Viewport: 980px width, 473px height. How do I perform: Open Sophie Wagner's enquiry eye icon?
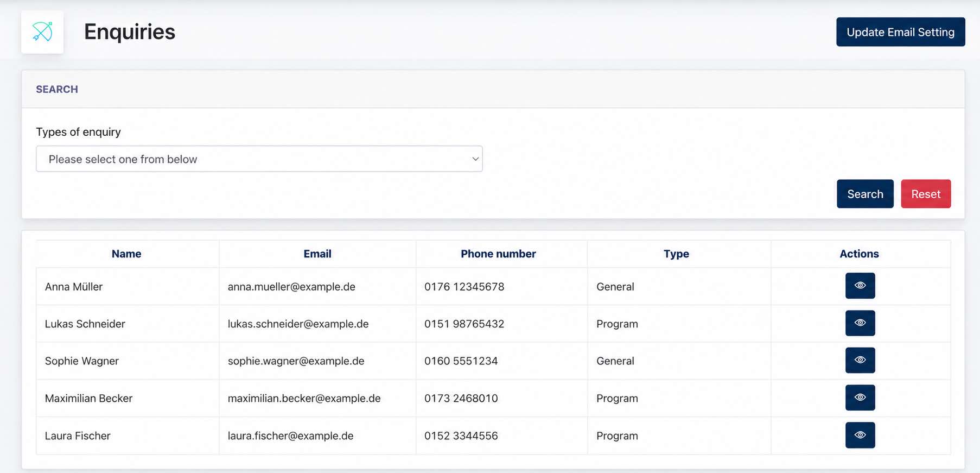[x=860, y=360]
